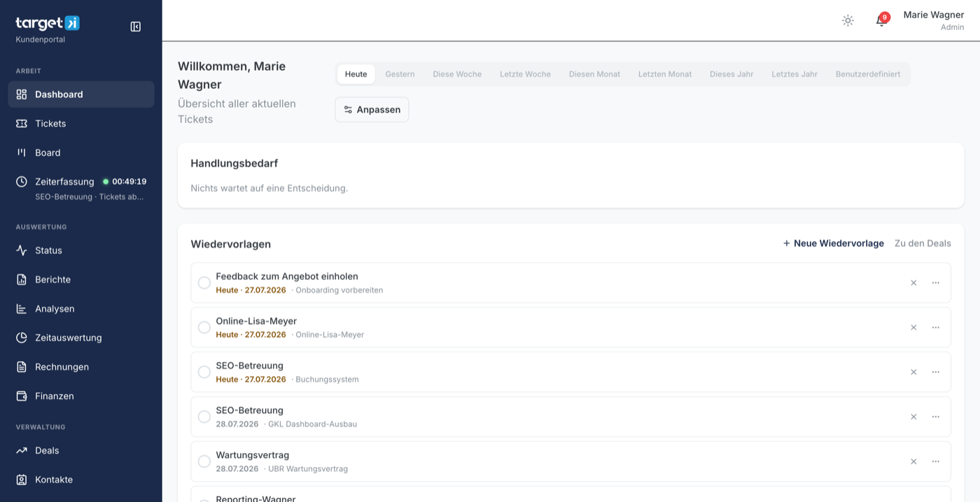Open Analysen in the sidebar
980x502 pixels.
click(x=81, y=309)
